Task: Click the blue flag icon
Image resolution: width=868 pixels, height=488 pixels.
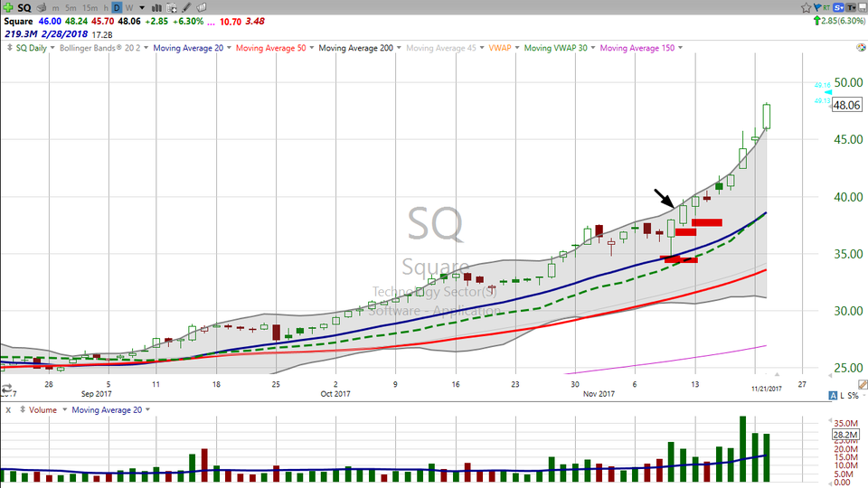Action: point(817,8)
